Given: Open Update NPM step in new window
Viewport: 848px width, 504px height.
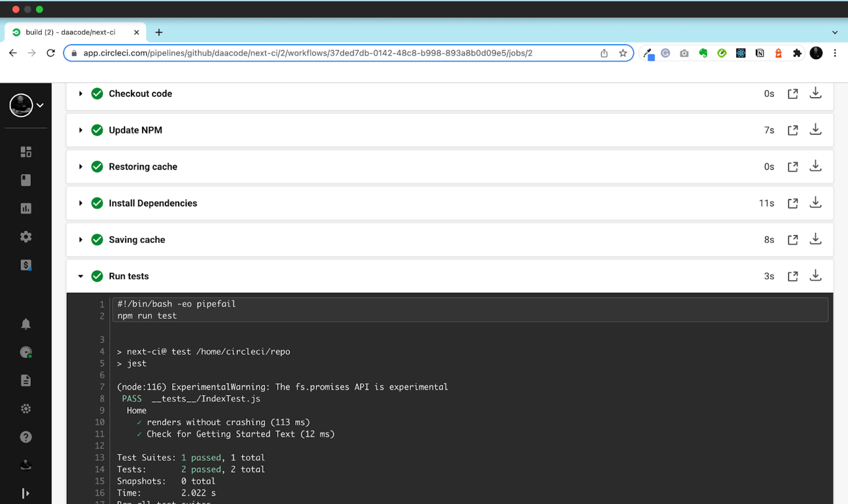Looking at the screenshot, I should tap(793, 130).
